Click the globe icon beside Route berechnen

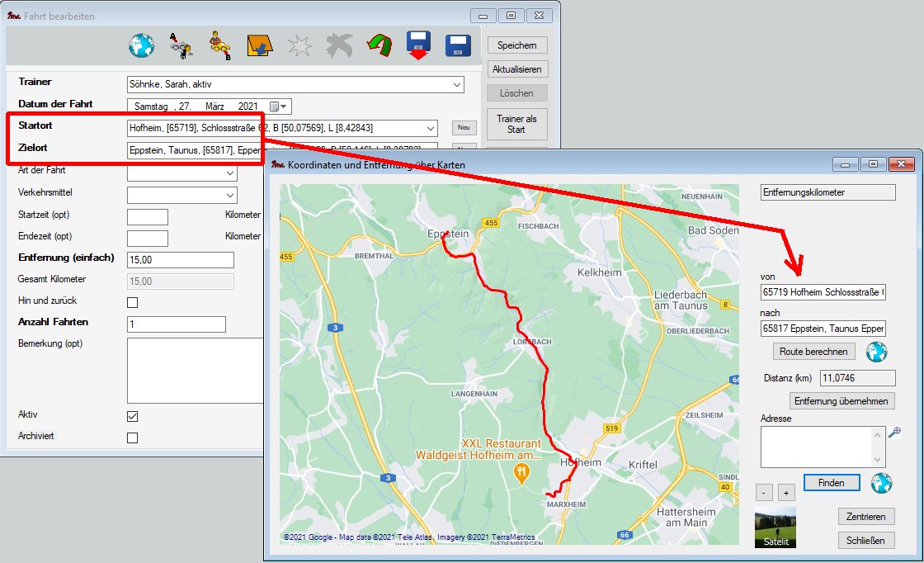[876, 352]
